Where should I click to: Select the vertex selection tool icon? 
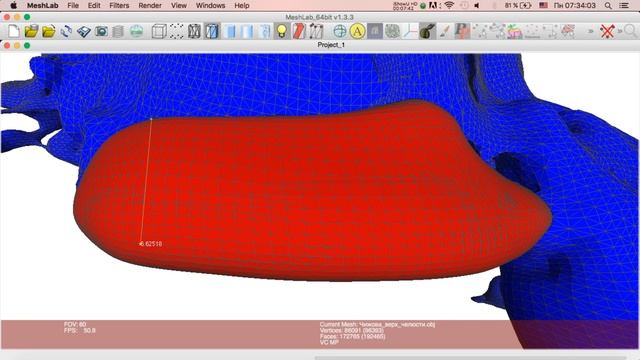(480, 31)
